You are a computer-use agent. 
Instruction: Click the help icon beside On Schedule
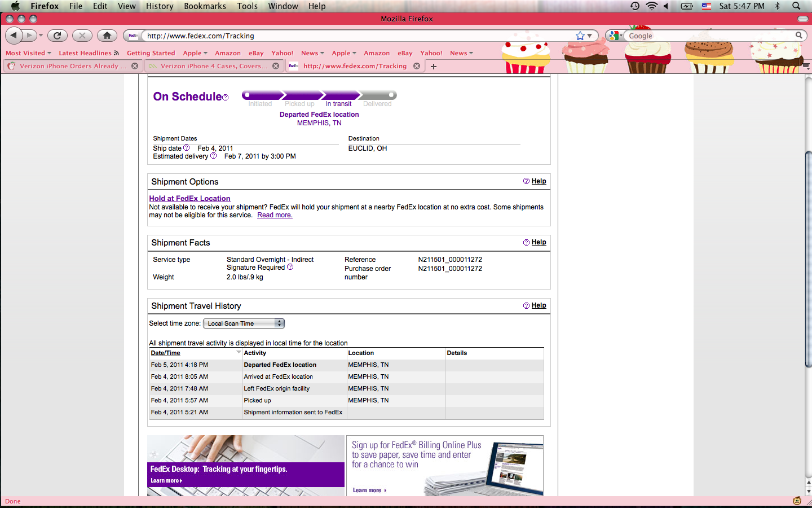point(226,98)
